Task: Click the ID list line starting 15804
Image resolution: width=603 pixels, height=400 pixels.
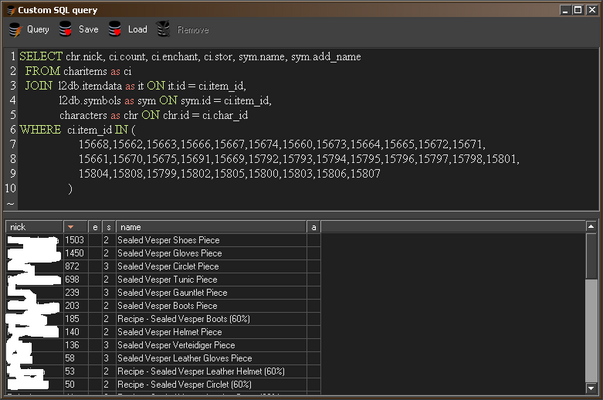Action: point(229,173)
